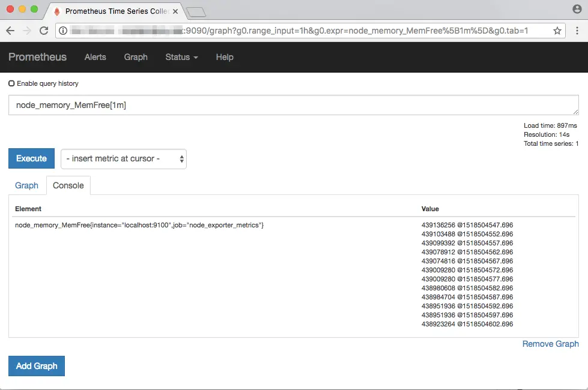The image size is (588, 390).
Task: Select value 438923264 @1518504602.696
Action: tap(467, 324)
